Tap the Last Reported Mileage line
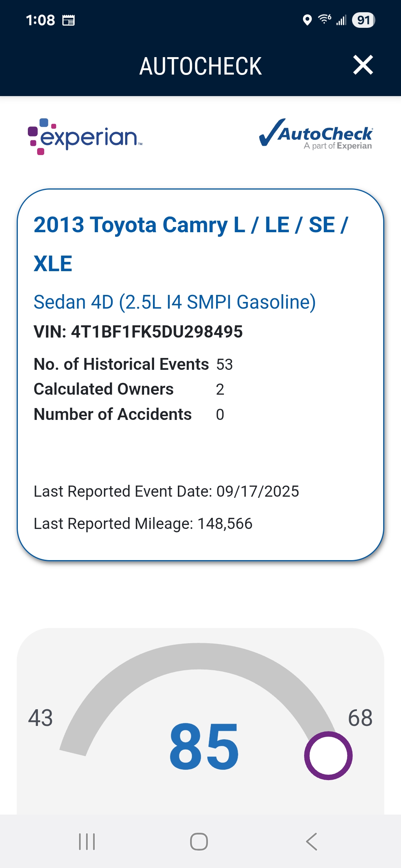The width and height of the screenshot is (401, 868). click(143, 523)
